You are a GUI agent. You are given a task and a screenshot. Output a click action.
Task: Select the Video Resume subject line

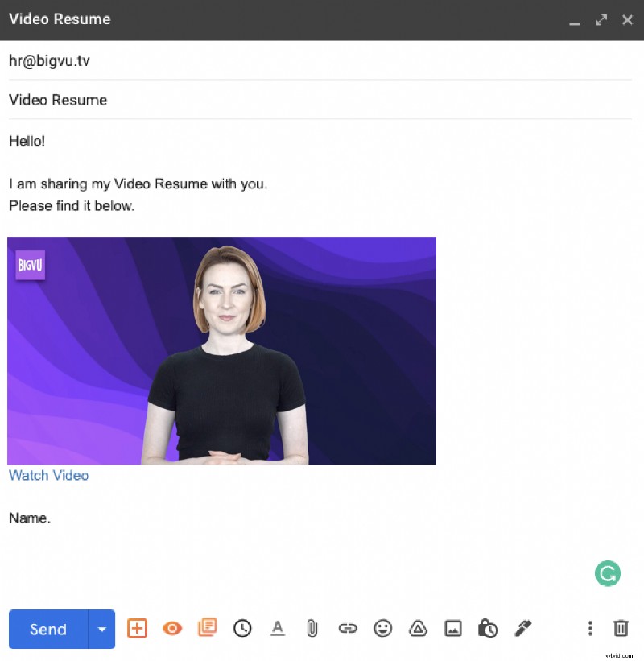pos(57,100)
